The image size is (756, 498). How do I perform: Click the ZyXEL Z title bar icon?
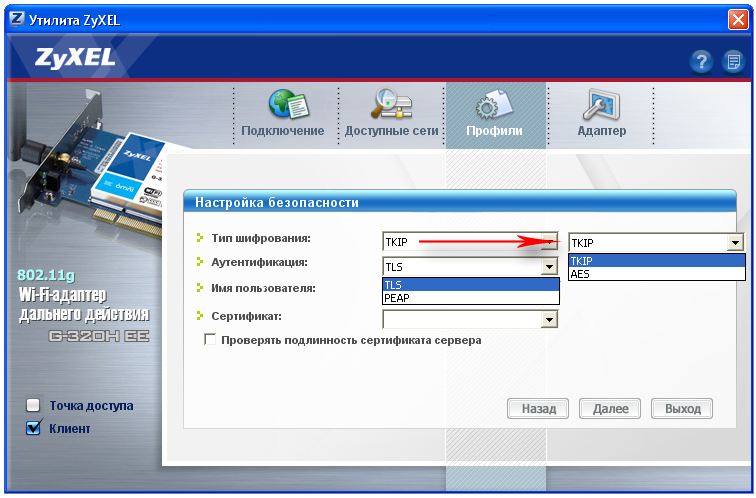click(17, 19)
